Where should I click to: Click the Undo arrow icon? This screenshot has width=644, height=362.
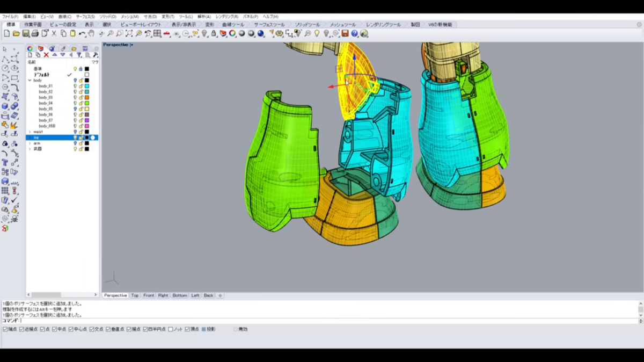click(81, 33)
